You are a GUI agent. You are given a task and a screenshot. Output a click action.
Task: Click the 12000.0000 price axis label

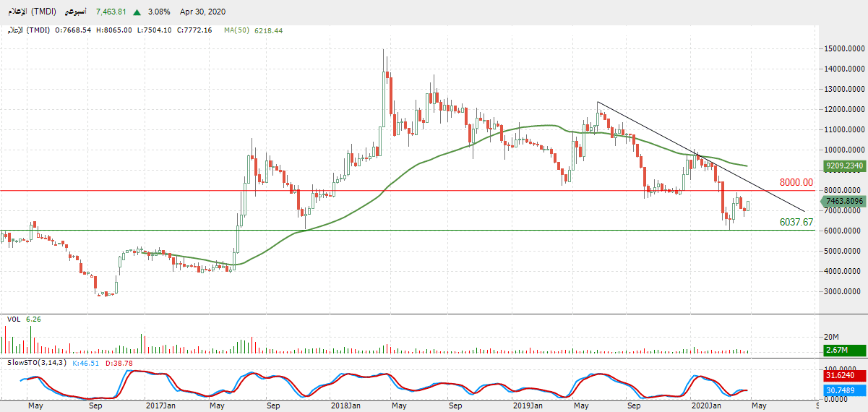click(843, 109)
